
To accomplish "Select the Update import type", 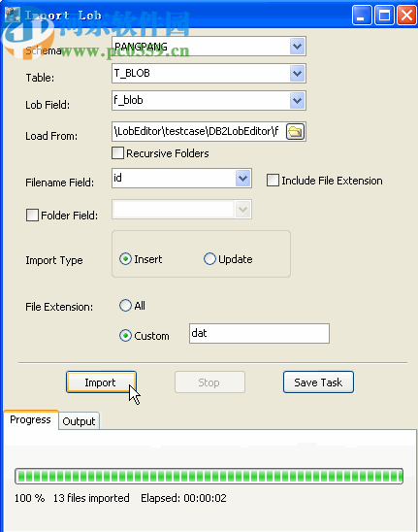I will [209, 259].
